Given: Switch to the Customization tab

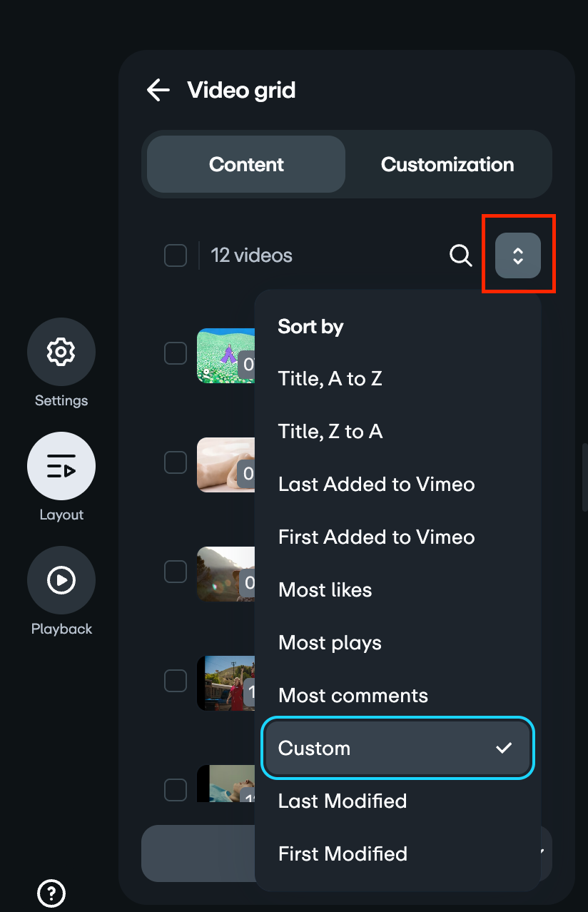Looking at the screenshot, I should click(x=447, y=164).
